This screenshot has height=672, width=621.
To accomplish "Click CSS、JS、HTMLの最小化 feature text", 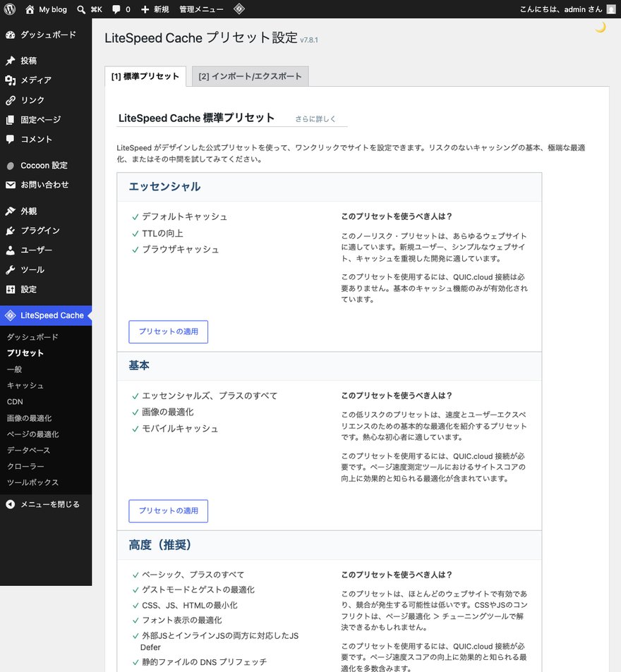I will (x=190, y=605).
